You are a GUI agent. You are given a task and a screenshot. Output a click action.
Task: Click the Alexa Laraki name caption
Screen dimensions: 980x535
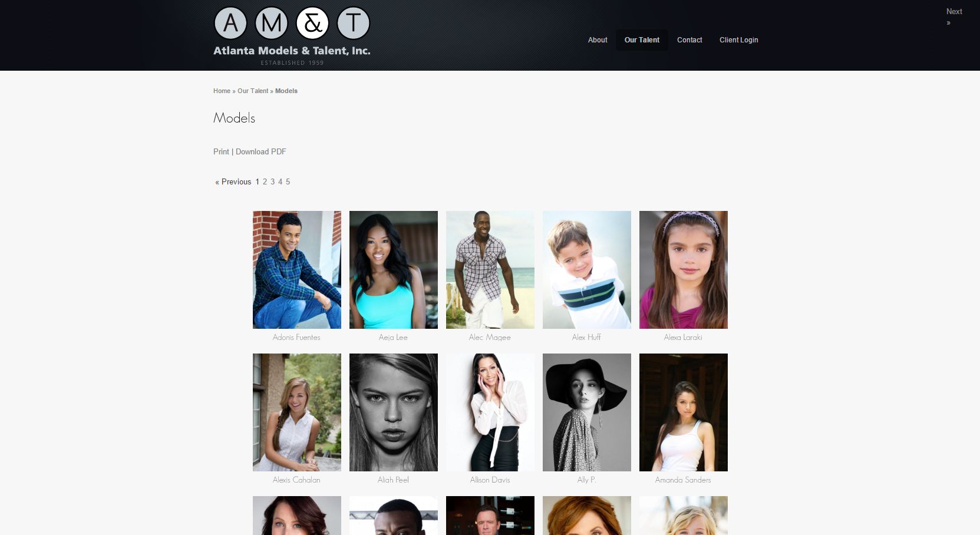[683, 337]
